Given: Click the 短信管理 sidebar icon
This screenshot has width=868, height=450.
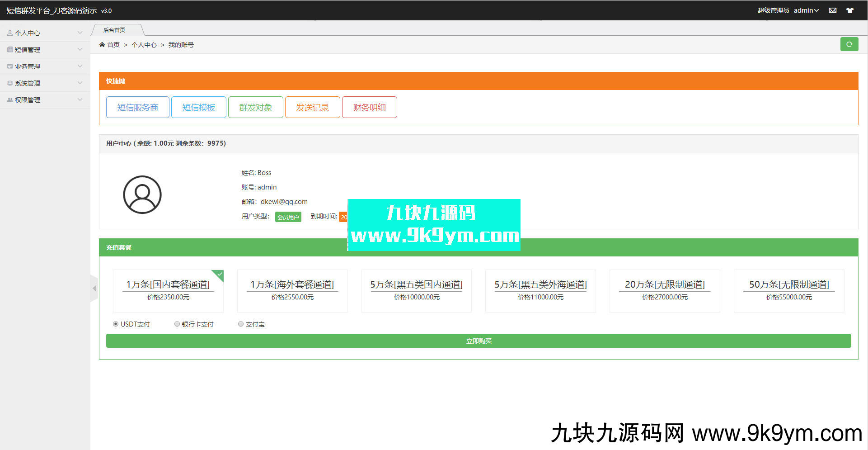Looking at the screenshot, I should [x=10, y=50].
